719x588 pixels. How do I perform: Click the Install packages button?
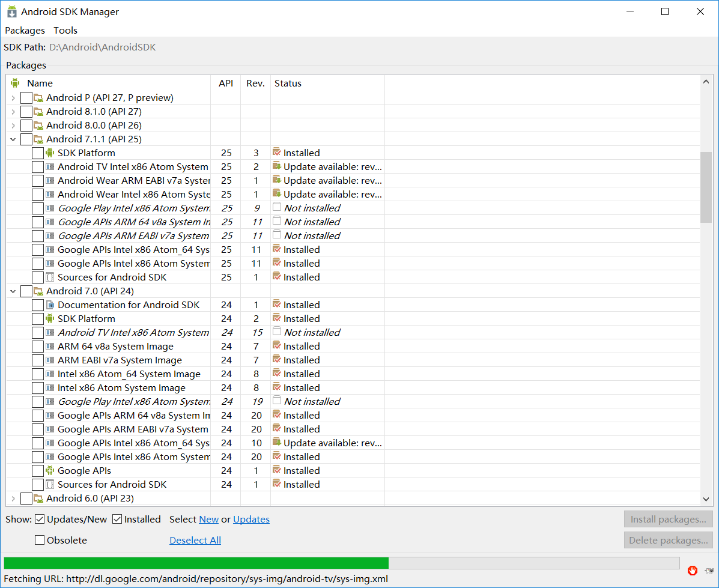point(668,519)
